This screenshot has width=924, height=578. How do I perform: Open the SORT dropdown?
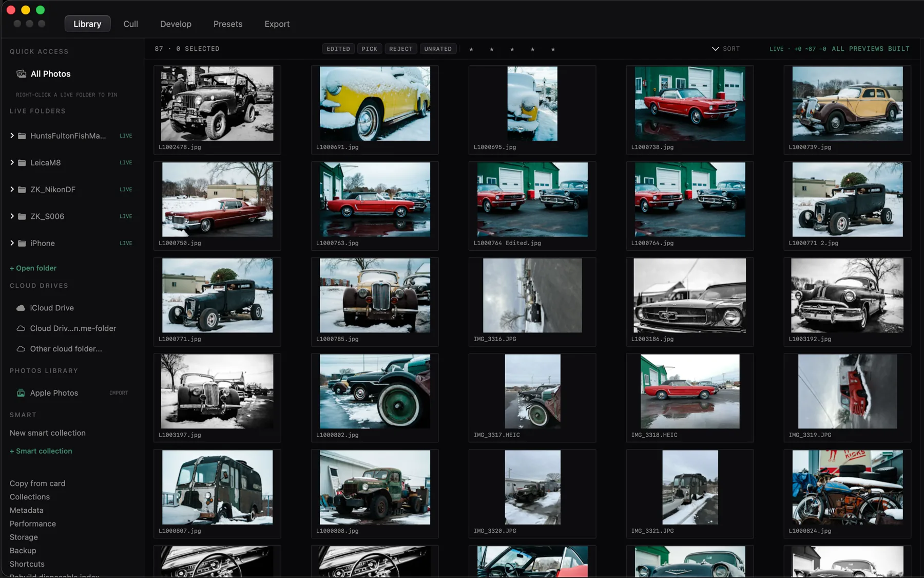coord(726,49)
